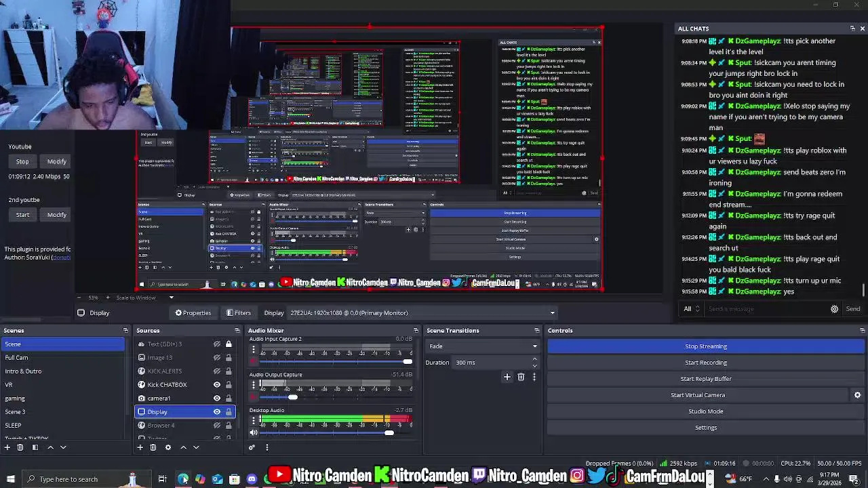Increase transition duration stepper

[534, 359]
